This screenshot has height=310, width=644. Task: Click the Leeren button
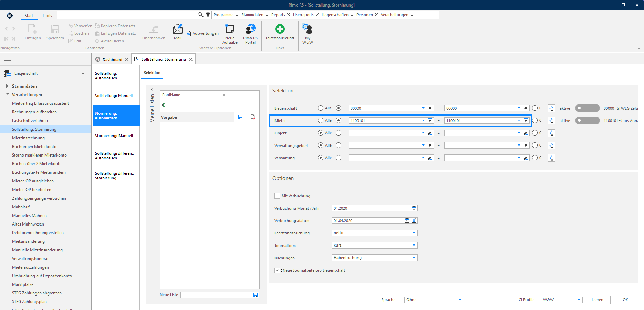point(598,300)
